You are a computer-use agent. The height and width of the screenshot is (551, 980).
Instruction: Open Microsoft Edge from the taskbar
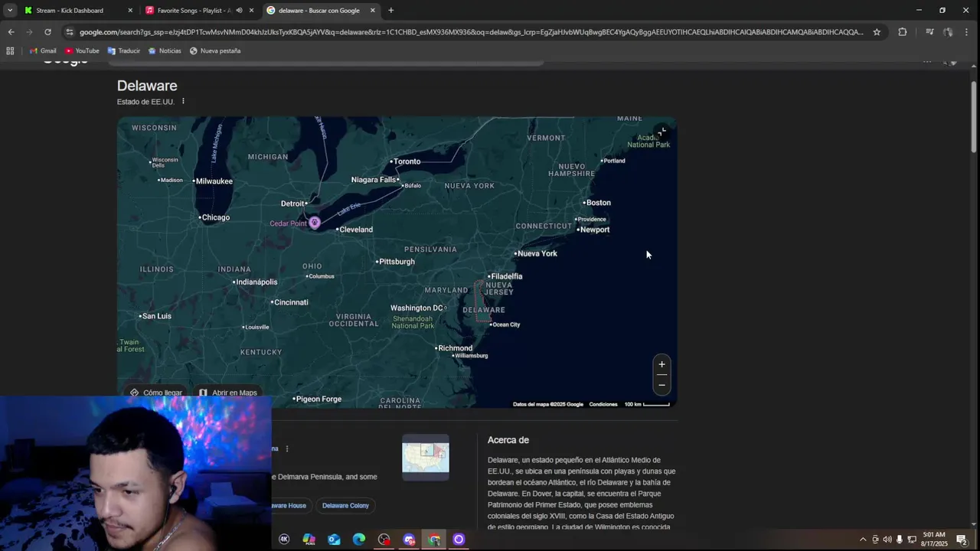[359, 540]
